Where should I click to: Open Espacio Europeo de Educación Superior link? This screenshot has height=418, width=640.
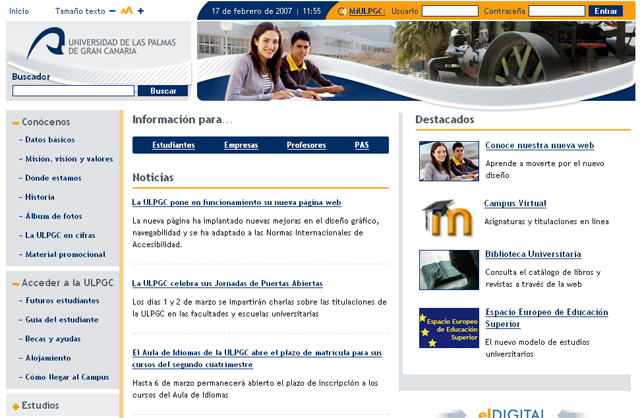tap(547, 318)
